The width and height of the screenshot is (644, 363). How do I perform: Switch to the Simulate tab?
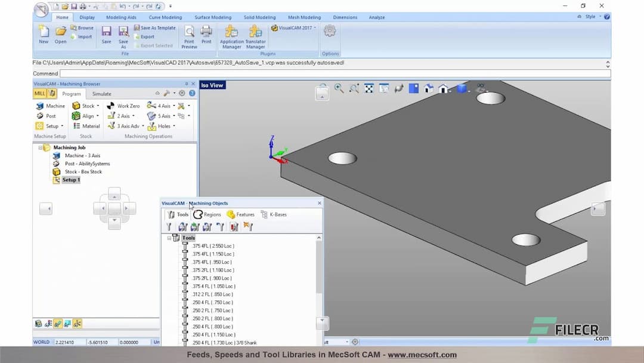[x=101, y=94]
